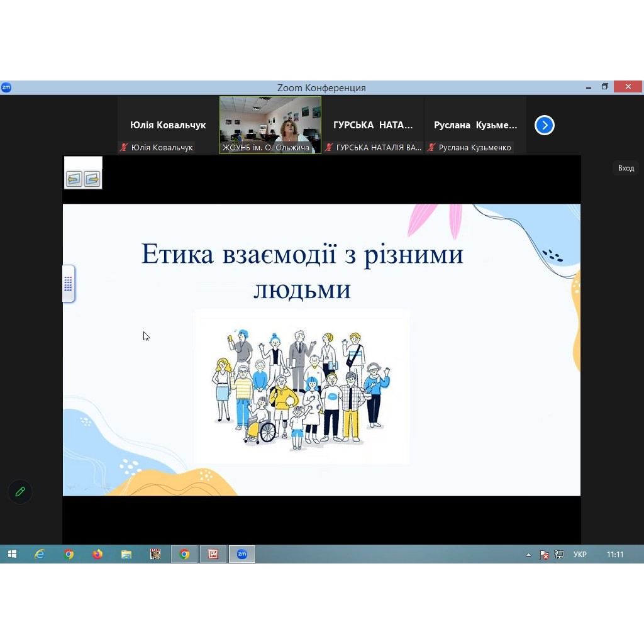This screenshot has width=644, height=644.
Task: Show next participants with the blue arrow
Action: click(x=544, y=126)
